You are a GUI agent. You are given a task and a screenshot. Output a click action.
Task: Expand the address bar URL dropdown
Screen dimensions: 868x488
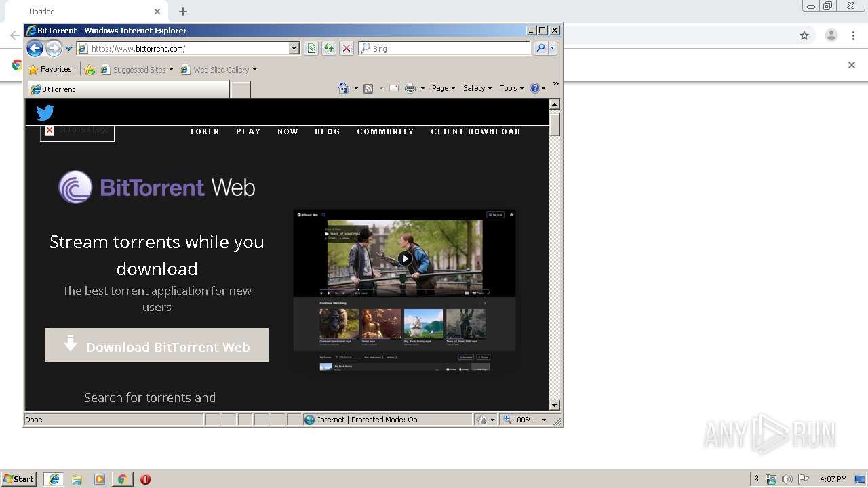coord(294,49)
